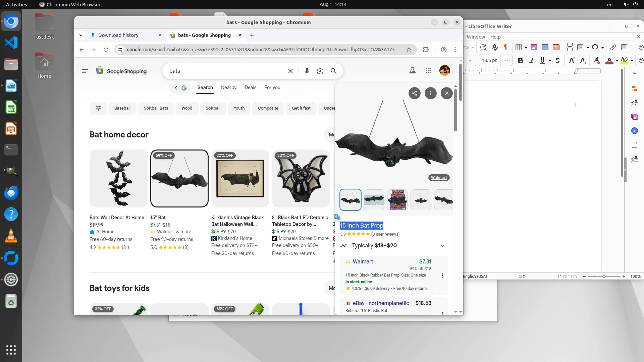644x362 pixels.
Task: Open the filters sliders icon
Action: [x=98, y=108]
